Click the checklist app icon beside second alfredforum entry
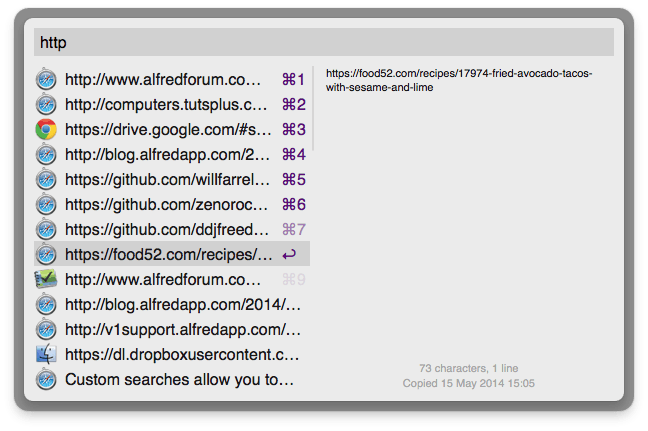This screenshot has width=648, height=431. pyautogui.click(x=46, y=279)
